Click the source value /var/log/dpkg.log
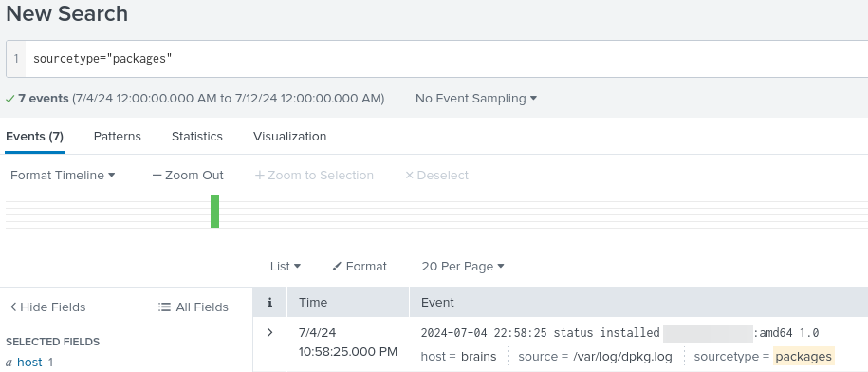Screen dimensions: 868x372 (622, 357)
